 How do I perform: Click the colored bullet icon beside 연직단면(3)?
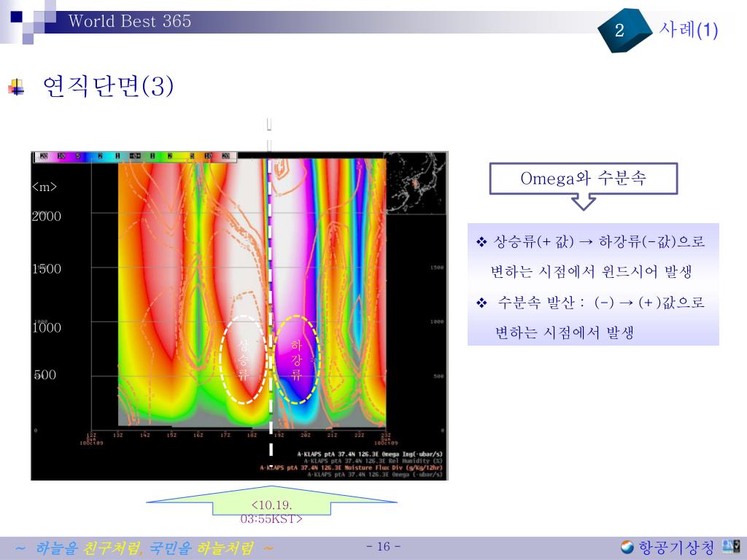click(x=16, y=87)
